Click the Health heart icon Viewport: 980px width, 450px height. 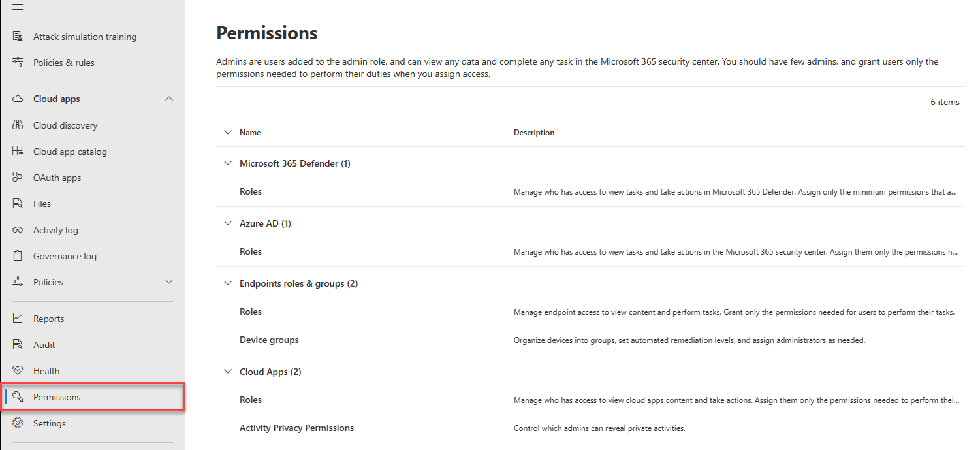pos(18,371)
